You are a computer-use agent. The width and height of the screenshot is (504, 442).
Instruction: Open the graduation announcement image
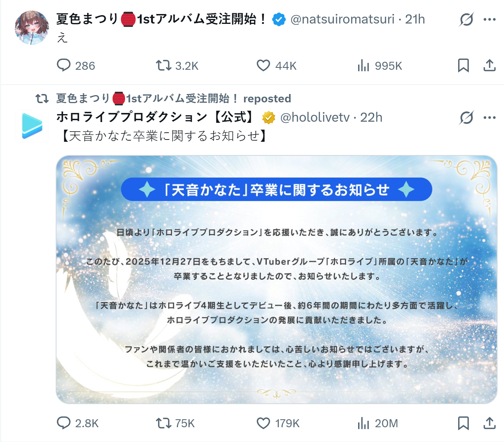coord(277,279)
